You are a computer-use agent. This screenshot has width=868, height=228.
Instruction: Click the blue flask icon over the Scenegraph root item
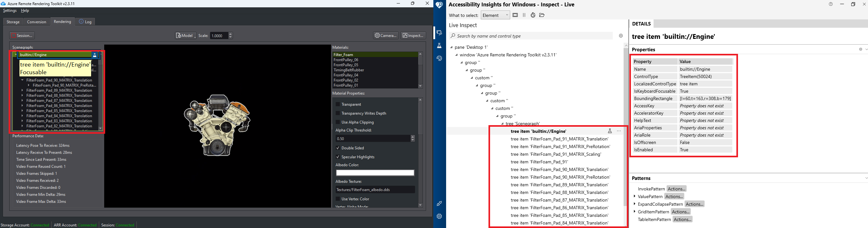95,55
